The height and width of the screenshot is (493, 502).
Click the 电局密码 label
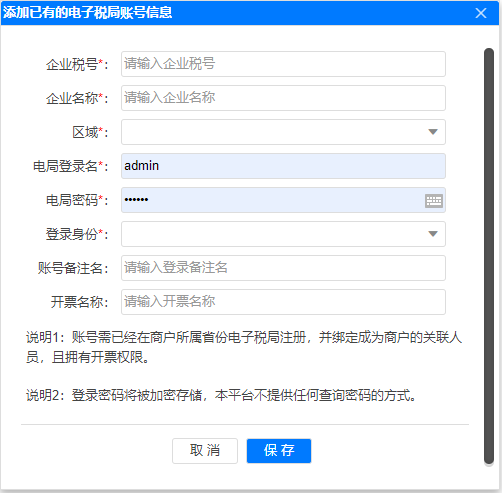tap(77, 200)
